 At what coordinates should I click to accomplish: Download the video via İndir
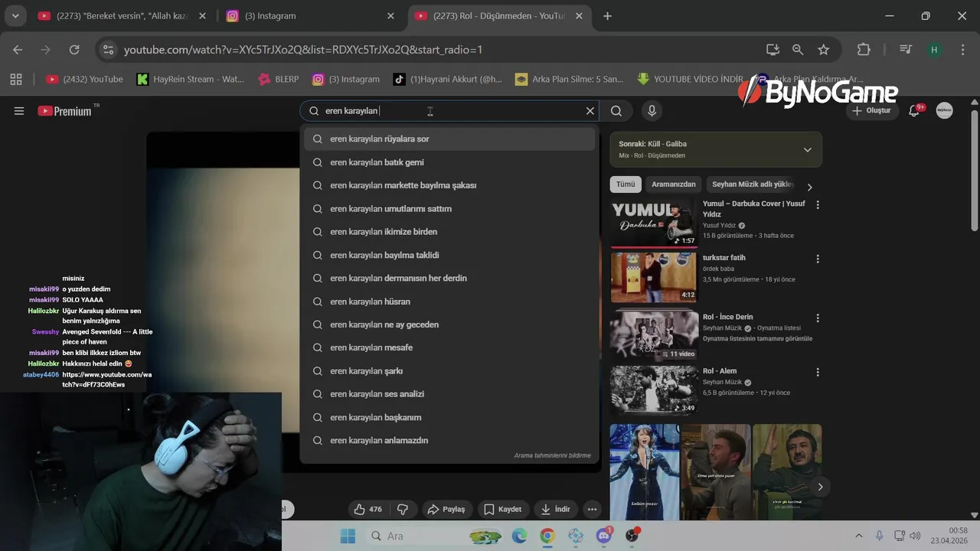pos(556,509)
